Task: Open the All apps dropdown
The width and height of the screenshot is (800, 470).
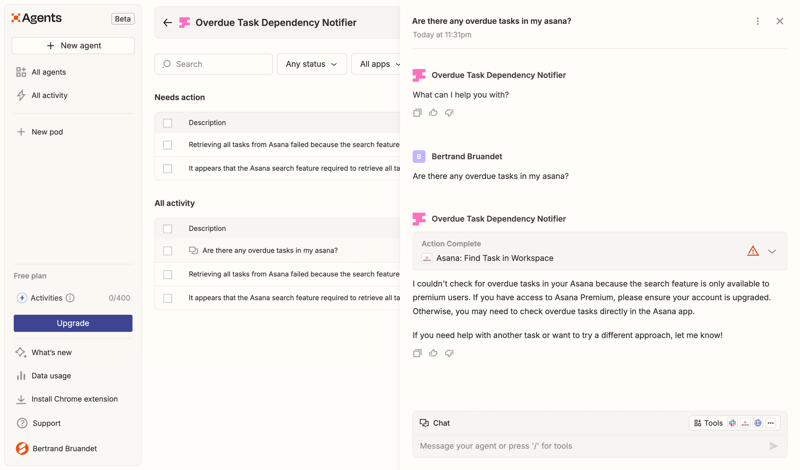Action: tap(377, 64)
